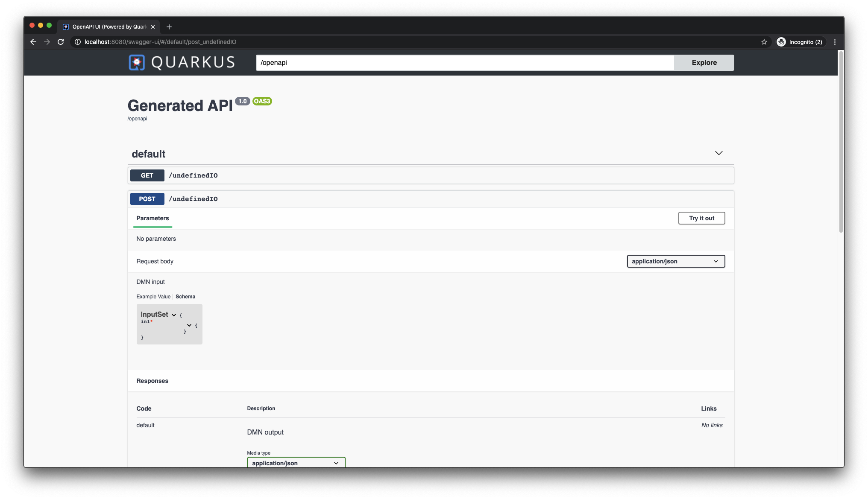The image size is (868, 499).
Task: Open new tab with plus icon
Action: click(x=169, y=27)
